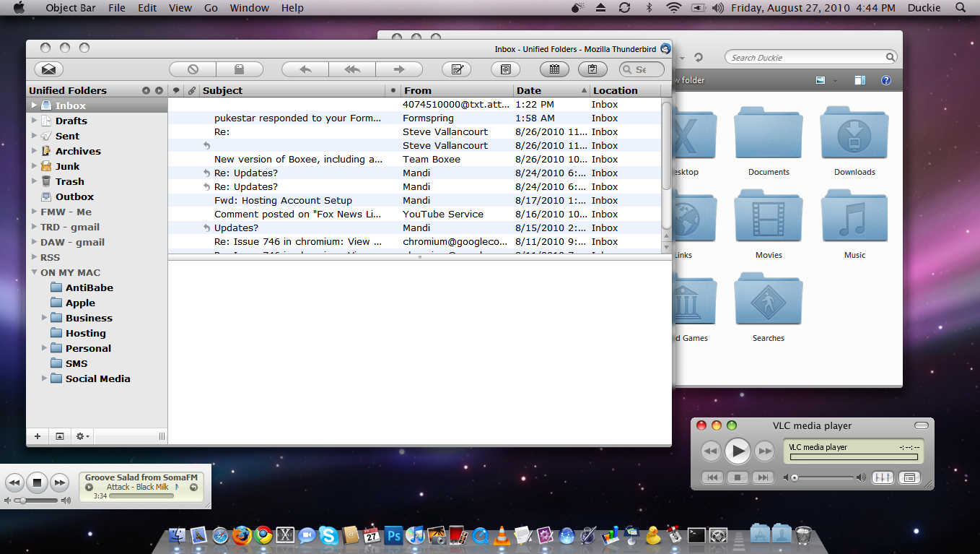Click the Play button in VLC
The image size is (980, 554).
click(x=738, y=451)
